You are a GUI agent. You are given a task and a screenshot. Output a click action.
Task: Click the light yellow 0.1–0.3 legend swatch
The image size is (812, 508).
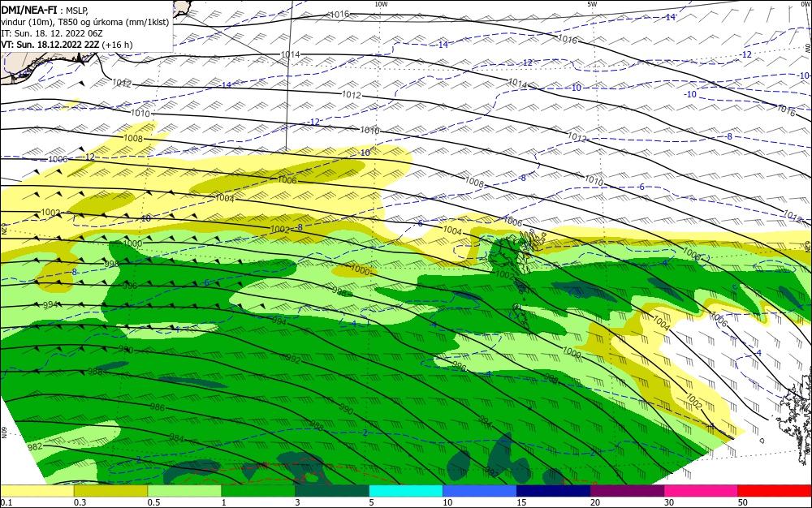[x=37, y=491]
